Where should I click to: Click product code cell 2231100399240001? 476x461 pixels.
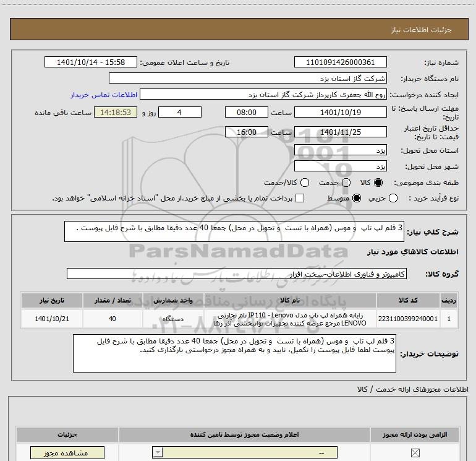tap(408, 319)
